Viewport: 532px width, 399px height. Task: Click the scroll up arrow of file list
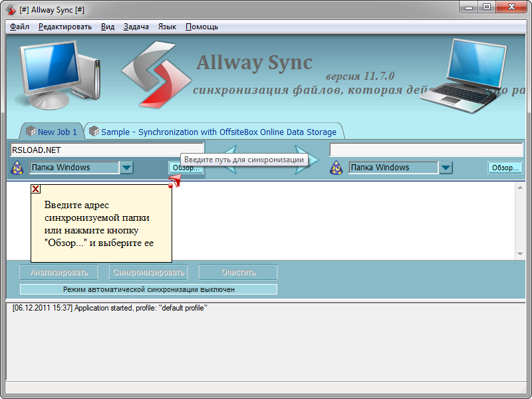(520, 188)
